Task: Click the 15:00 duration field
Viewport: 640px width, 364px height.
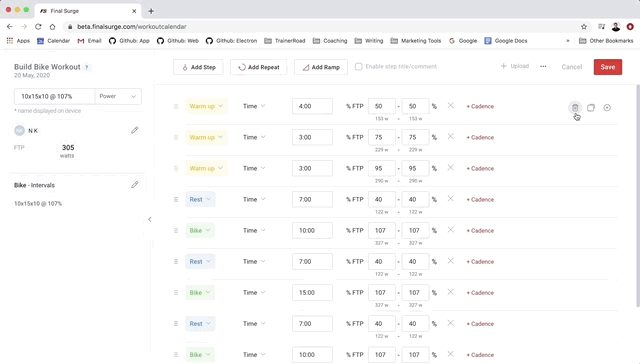Action: 312,293
